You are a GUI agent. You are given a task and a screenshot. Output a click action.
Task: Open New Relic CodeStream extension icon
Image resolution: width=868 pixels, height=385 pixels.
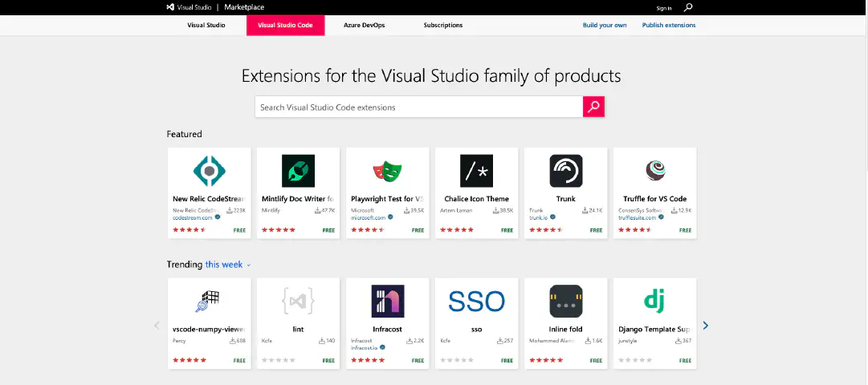210,171
